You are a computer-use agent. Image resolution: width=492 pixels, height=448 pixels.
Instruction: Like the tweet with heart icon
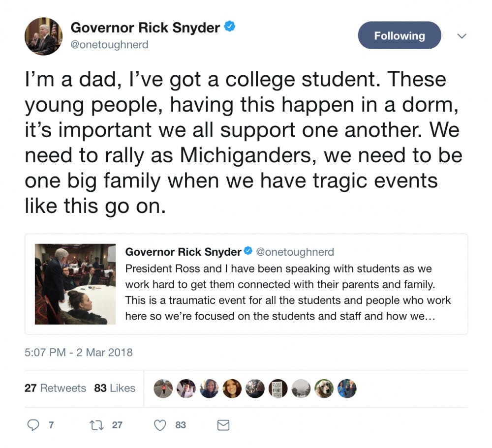(160, 425)
